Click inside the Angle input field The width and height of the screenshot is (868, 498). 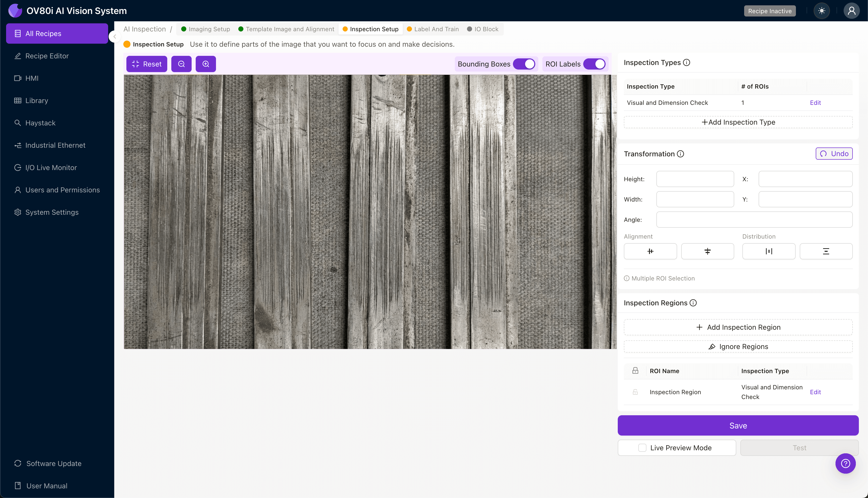(754, 219)
